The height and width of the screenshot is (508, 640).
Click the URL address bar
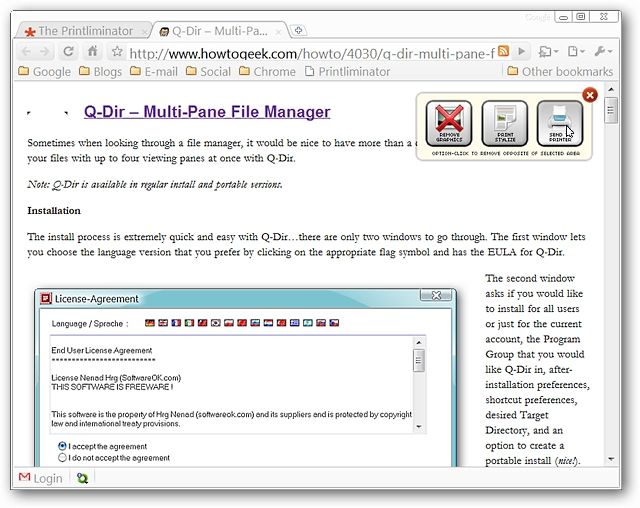point(311,53)
